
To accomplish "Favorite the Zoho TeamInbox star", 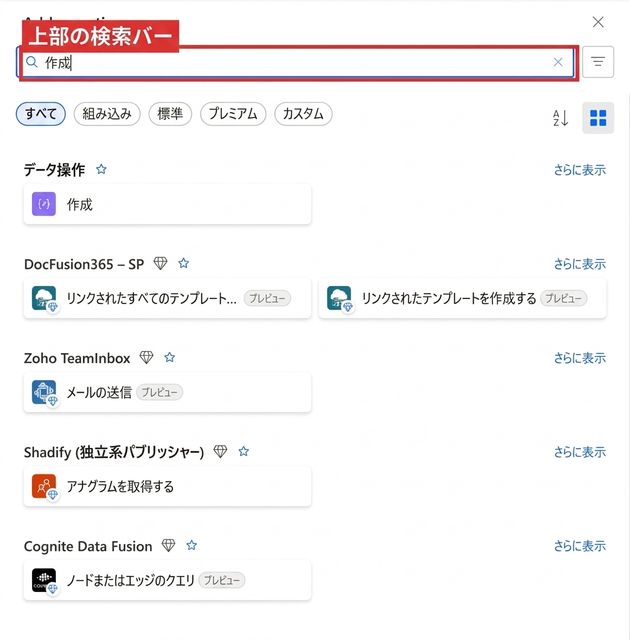I will (x=169, y=358).
